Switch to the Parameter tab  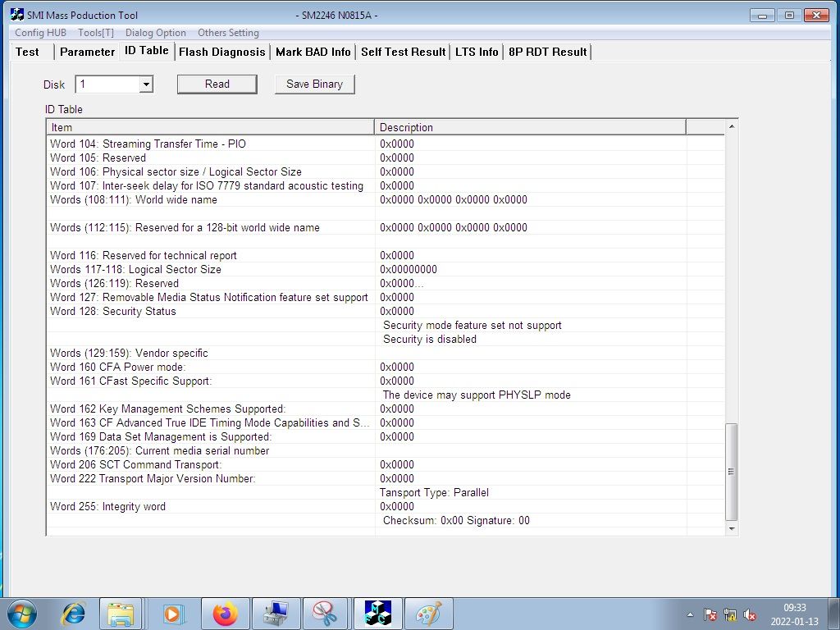click(87, 52)
